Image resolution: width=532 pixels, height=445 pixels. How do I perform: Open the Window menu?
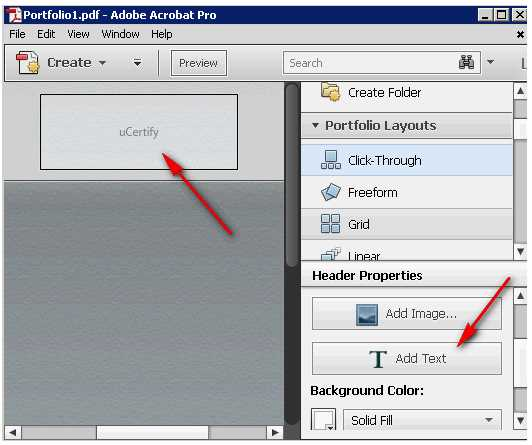(x=120, y=34)
